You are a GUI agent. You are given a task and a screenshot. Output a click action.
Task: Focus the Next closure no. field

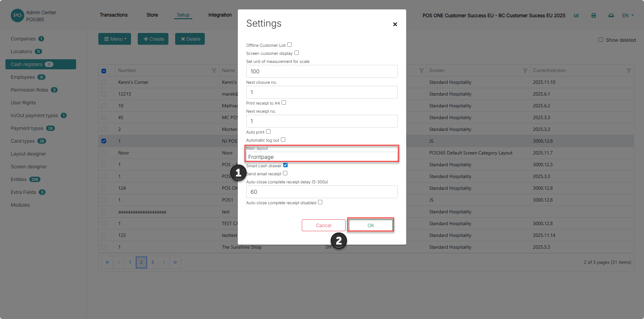point(322,92)
